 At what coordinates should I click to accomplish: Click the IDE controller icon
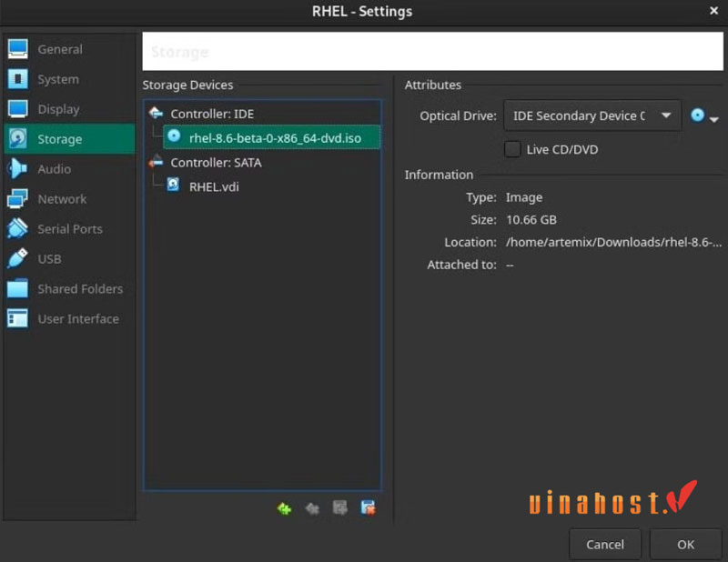(x=156, y=113)
